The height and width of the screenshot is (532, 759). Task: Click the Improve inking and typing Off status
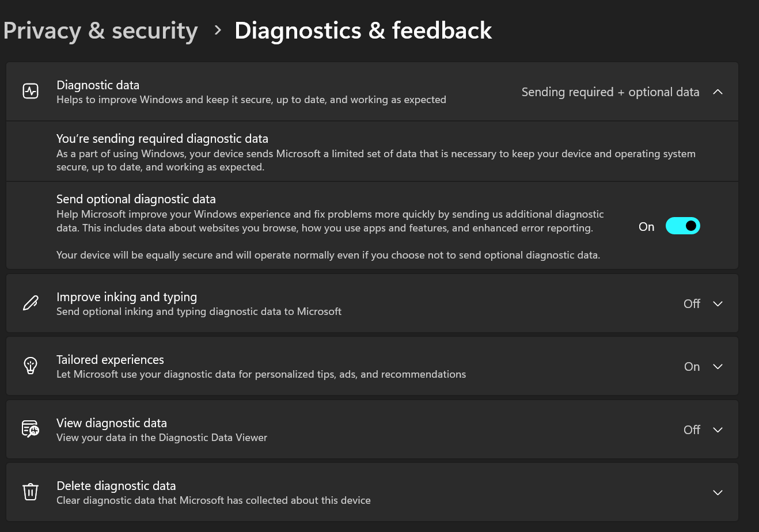click(692, 304)
